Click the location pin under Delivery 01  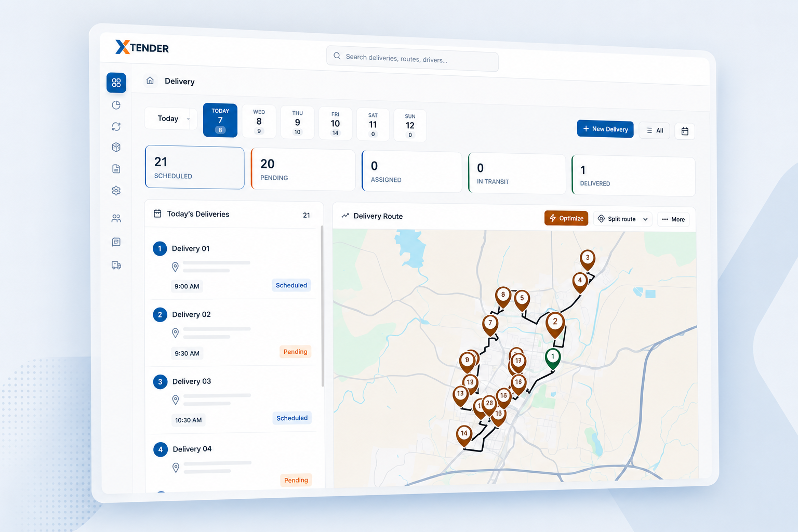click(x=175, y=267)
